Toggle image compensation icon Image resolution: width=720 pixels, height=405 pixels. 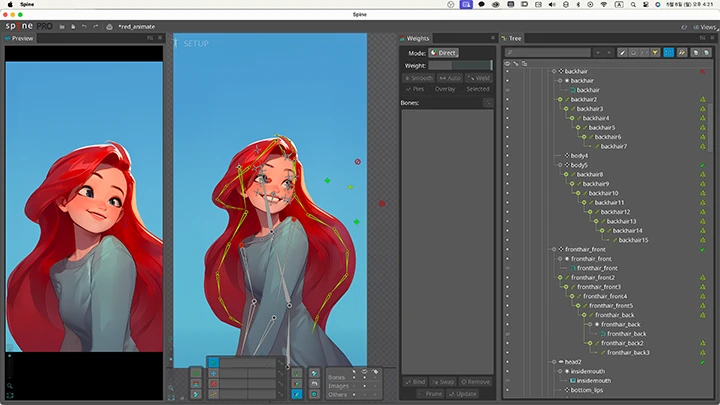315,384
